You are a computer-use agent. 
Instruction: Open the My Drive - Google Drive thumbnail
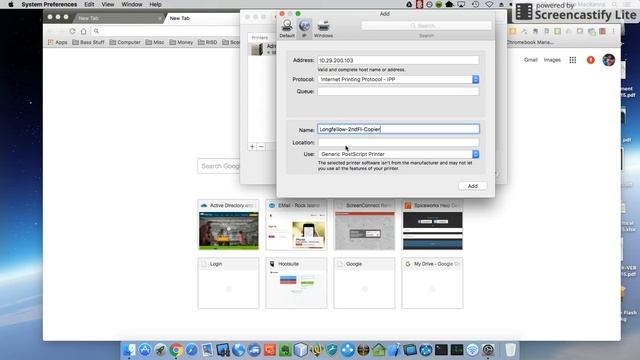click(432, 283)
